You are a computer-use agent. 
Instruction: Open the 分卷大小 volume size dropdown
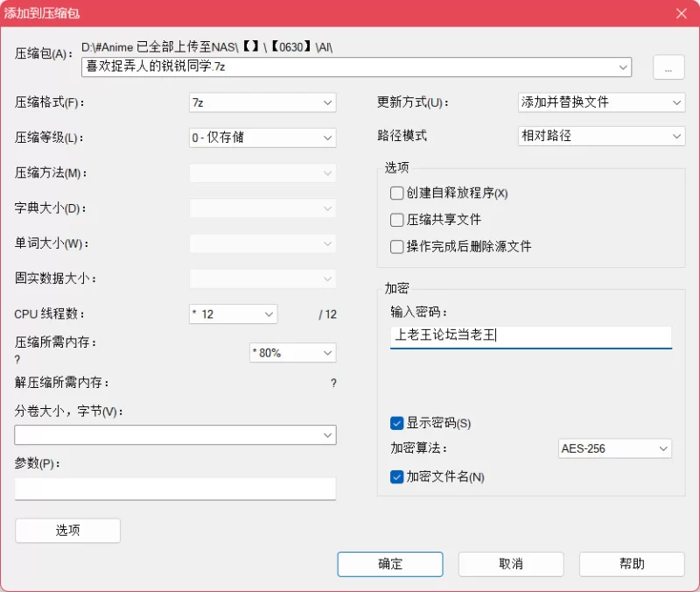pyautogui.click(x=175, y=434)
